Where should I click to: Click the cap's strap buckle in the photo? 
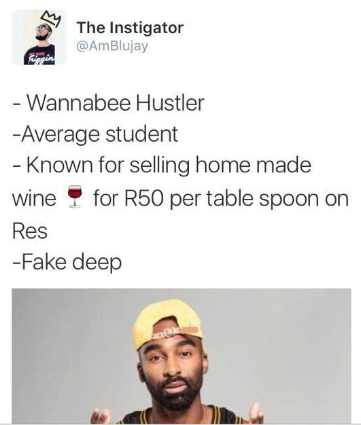(x=167, y=332)
